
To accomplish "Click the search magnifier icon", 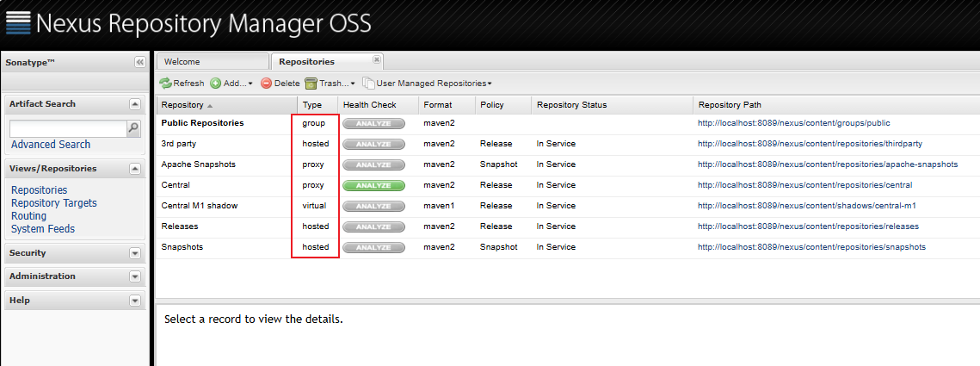I will [x=133, y=128].
